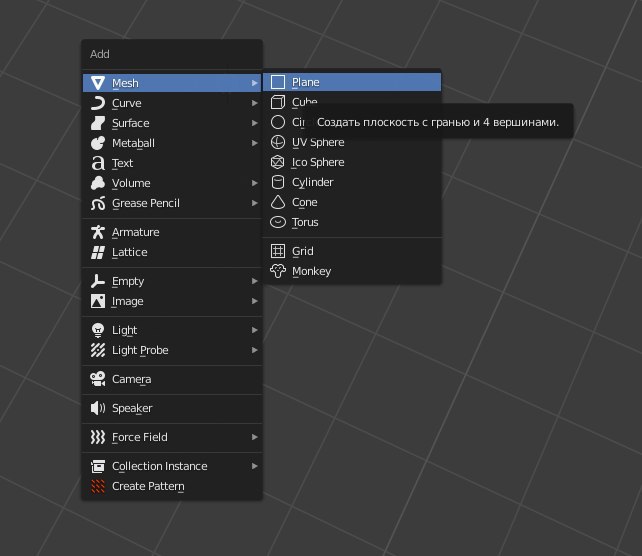Select the Text menu label
Image resolution: width=642 pixels, height=556 pixels.
122,163
